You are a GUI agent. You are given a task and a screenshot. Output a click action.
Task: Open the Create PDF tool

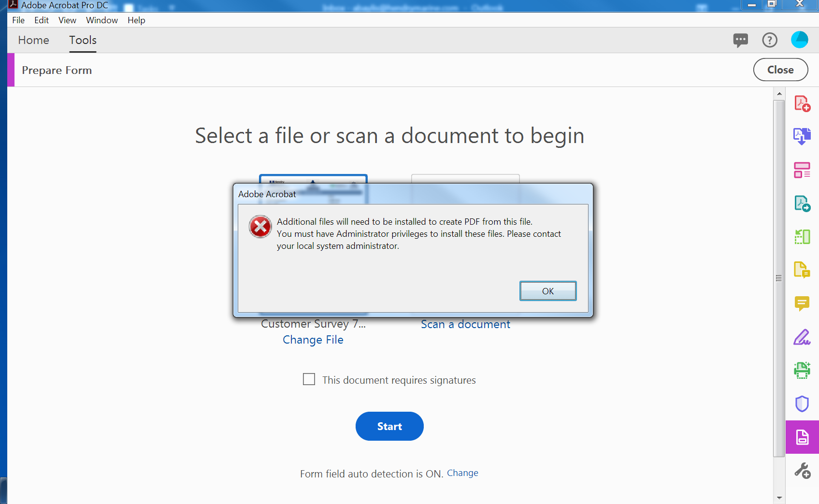802,103
